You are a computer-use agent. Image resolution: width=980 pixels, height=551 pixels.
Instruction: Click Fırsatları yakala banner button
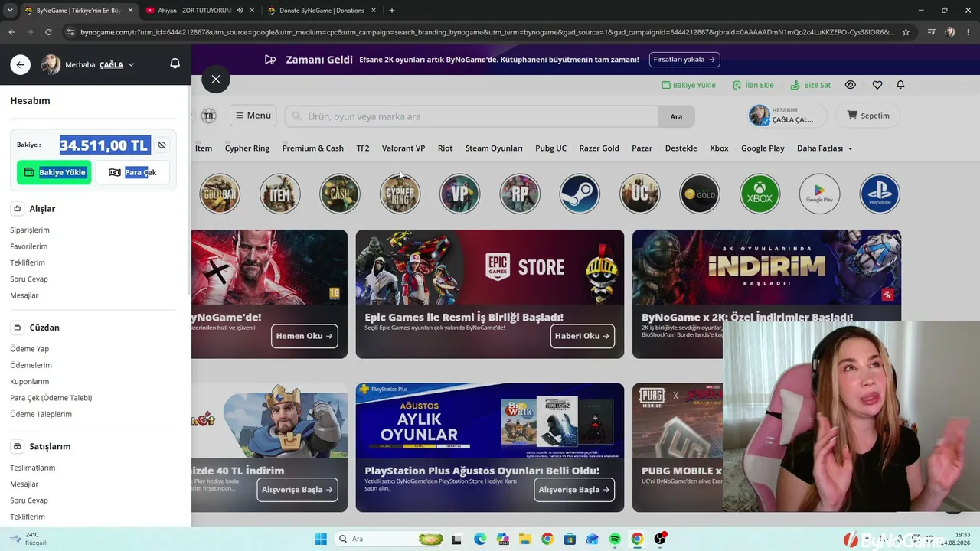coord(685,60)
